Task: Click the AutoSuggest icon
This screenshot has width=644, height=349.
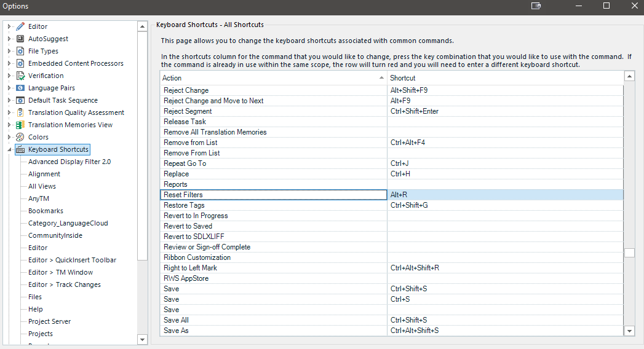Action: (x=20, y=39)
